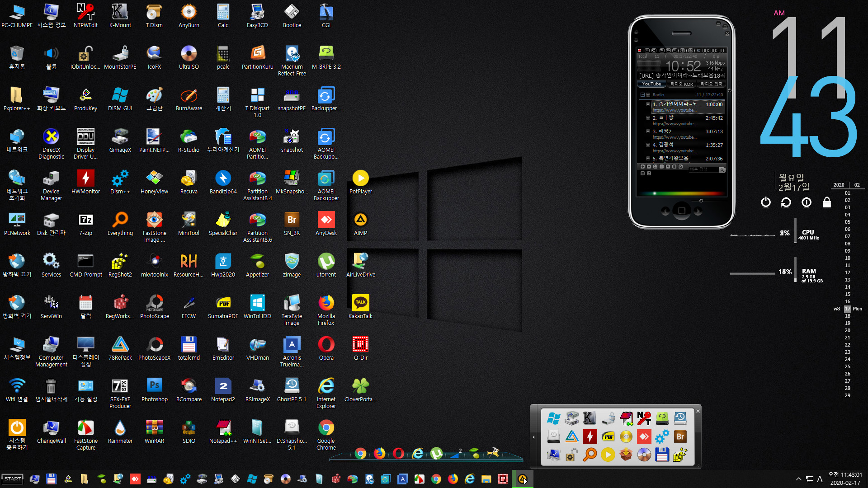
Task: Click the Rainmeter lock button
Action: [x=827, y=202]
